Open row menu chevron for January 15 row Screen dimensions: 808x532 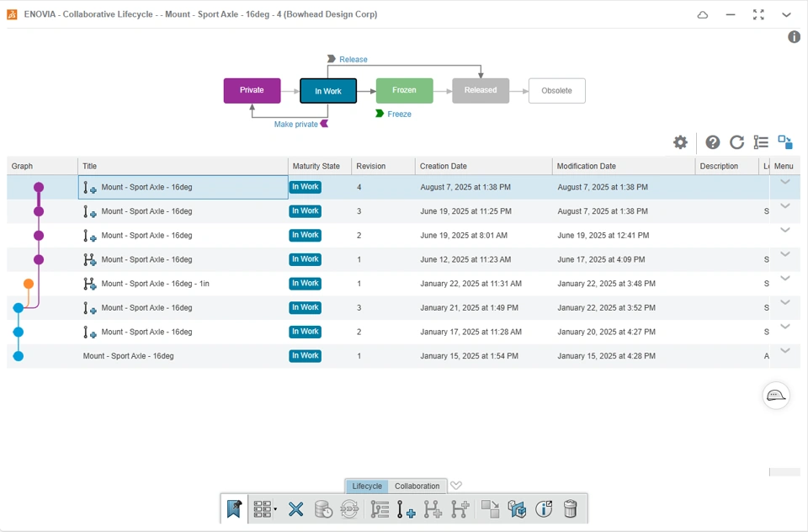coord(784,350)
